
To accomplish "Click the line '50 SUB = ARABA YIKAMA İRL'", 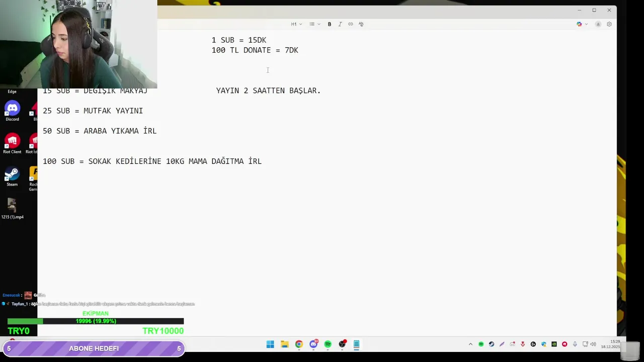I will [x=100, y=131].
